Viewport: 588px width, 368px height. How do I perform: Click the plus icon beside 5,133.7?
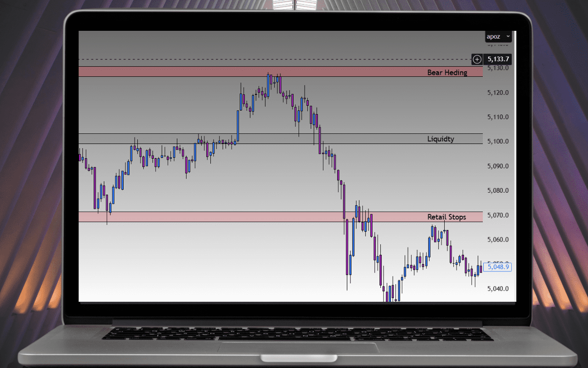pos(477,59)
